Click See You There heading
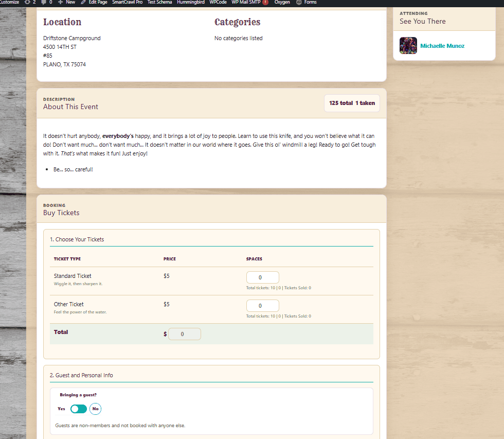Viewport: 504px width, 439px height. [x=423, y=21]
